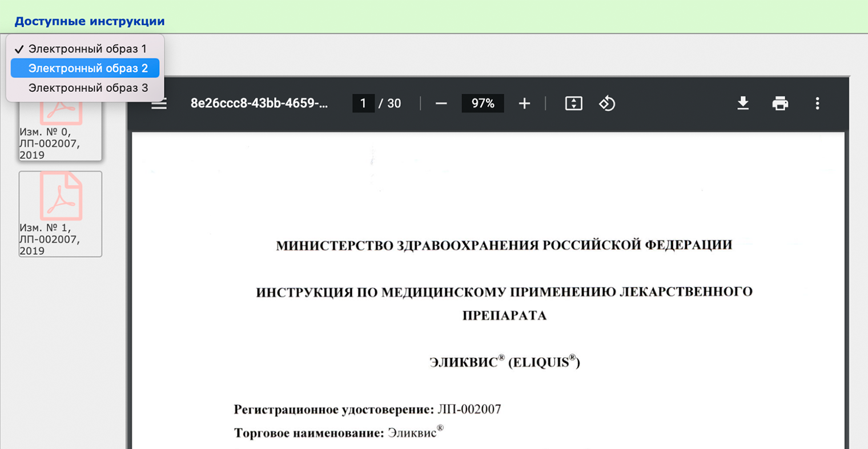Select the checked option Электронный образ 1
The width and height of the screenshot is (868, 449).
pos(85,49)
